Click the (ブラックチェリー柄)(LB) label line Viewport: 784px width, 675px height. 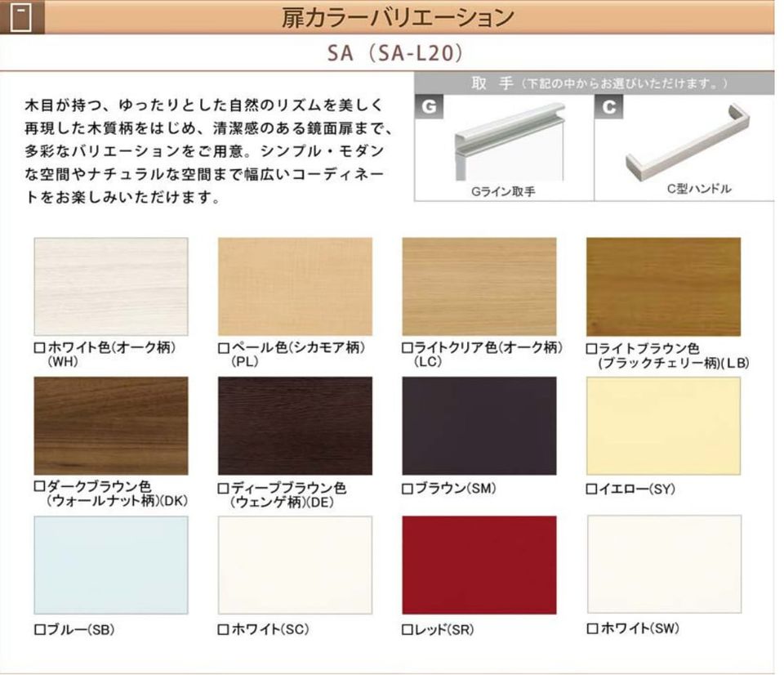(x=674, y=363)
